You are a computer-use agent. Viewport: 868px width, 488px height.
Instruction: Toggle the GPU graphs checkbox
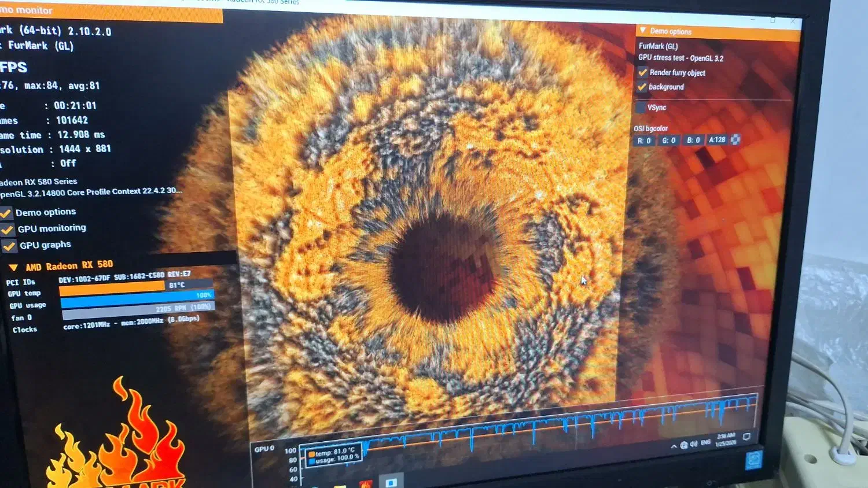point(9,246)
